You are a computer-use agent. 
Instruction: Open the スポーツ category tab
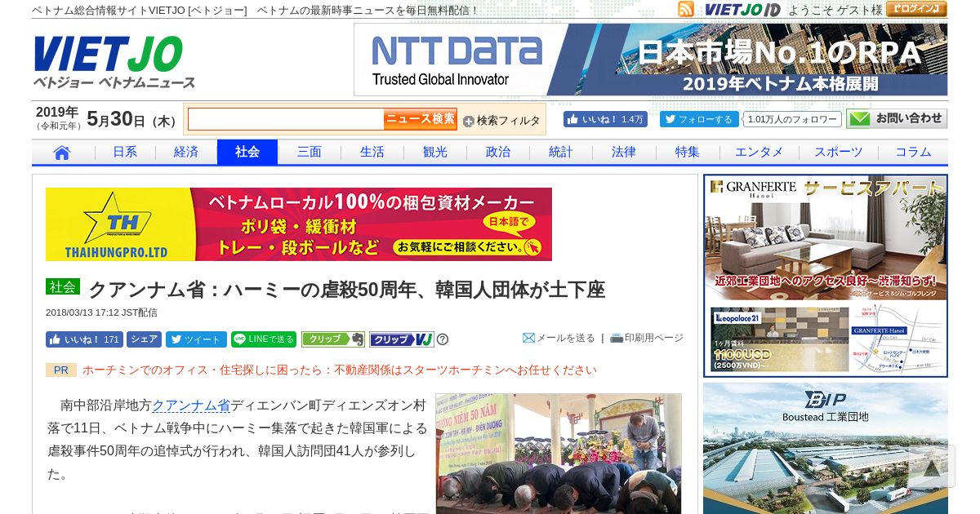838,153
